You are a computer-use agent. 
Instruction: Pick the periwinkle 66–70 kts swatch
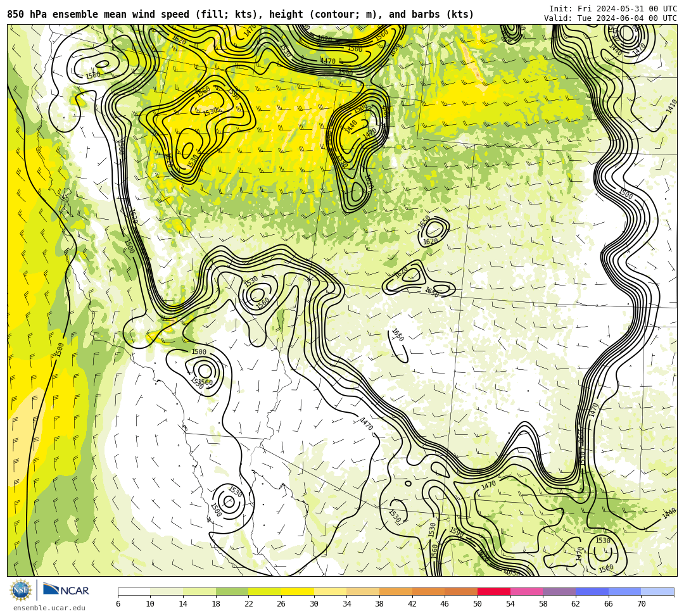624,591
